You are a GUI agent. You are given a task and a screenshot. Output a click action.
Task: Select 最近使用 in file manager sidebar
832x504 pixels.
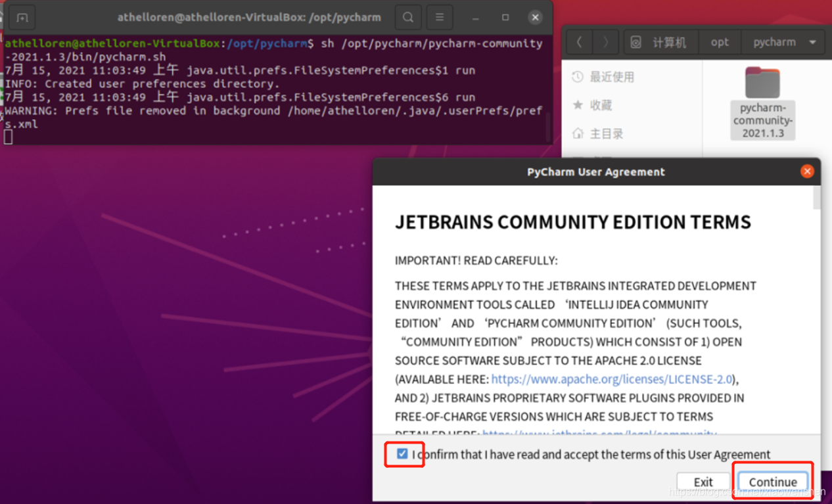pos(603,77)
